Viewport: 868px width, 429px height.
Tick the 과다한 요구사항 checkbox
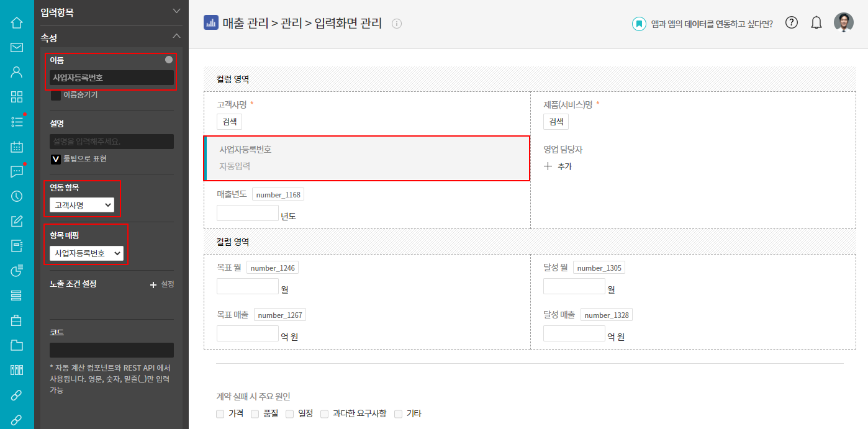(x=324, y=413)
